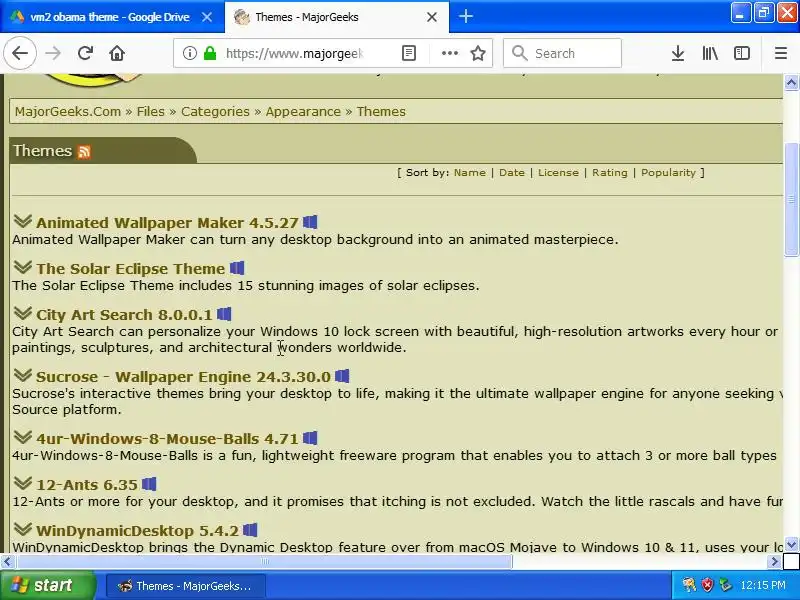Expand 4ur-Windows-8-Mouse-Balls chevron
The width and height of the screenshot is (800, 600).
click(x=22, y=437)
